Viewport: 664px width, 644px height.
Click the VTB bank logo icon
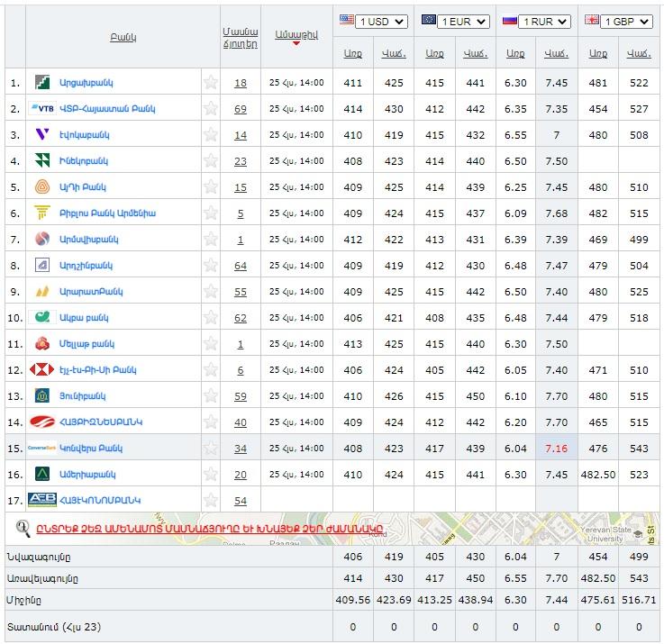tap(41, 109)
